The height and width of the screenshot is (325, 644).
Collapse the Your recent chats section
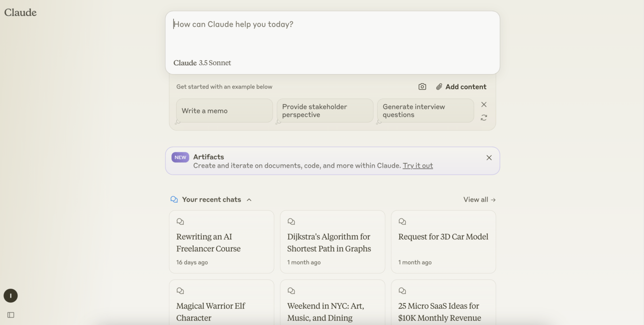(249, 200)
